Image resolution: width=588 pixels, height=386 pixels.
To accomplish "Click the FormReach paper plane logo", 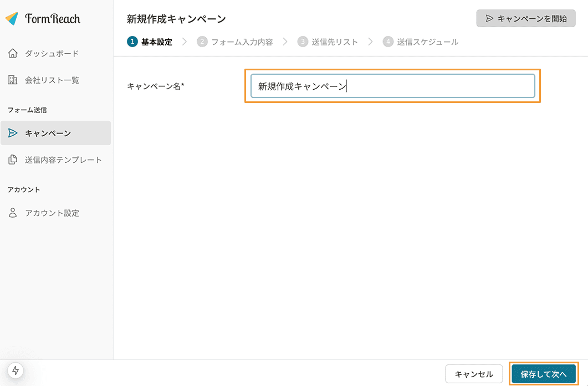I will pyautogui.click(x=12, y=18).
